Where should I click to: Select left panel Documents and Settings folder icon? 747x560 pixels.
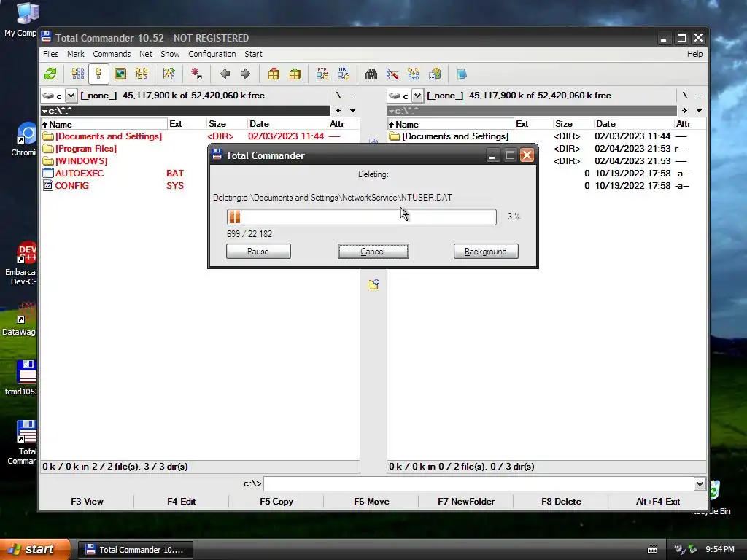pos(47,136)
